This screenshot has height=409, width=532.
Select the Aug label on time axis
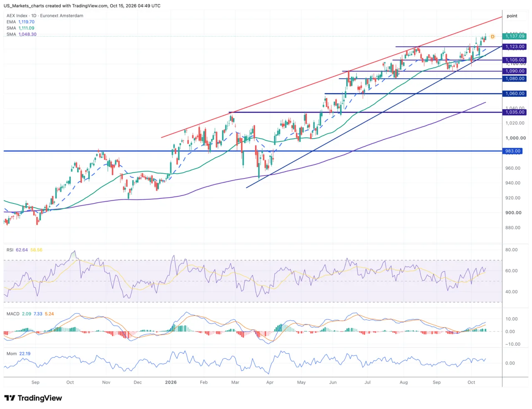point(404,382)
